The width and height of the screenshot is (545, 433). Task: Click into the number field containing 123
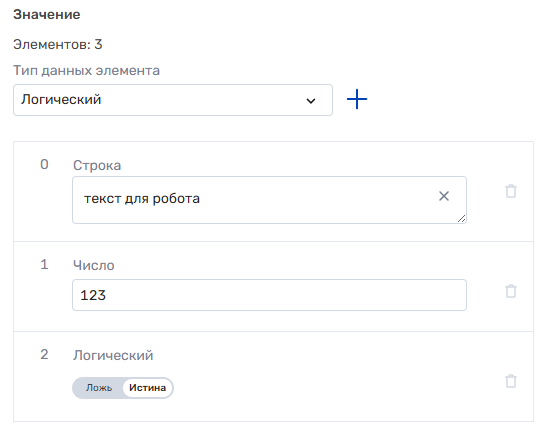click(x=269, y=295)
